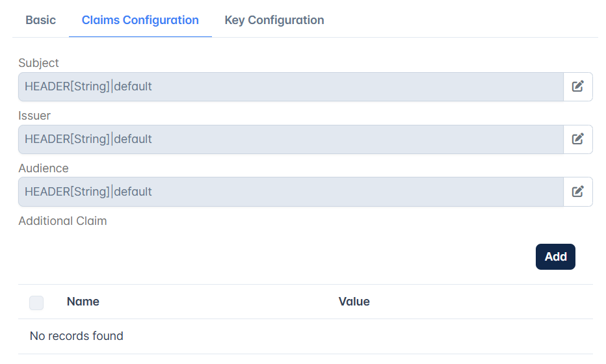
Task: Click the Audience field label
Action: (x=44, y=168)
